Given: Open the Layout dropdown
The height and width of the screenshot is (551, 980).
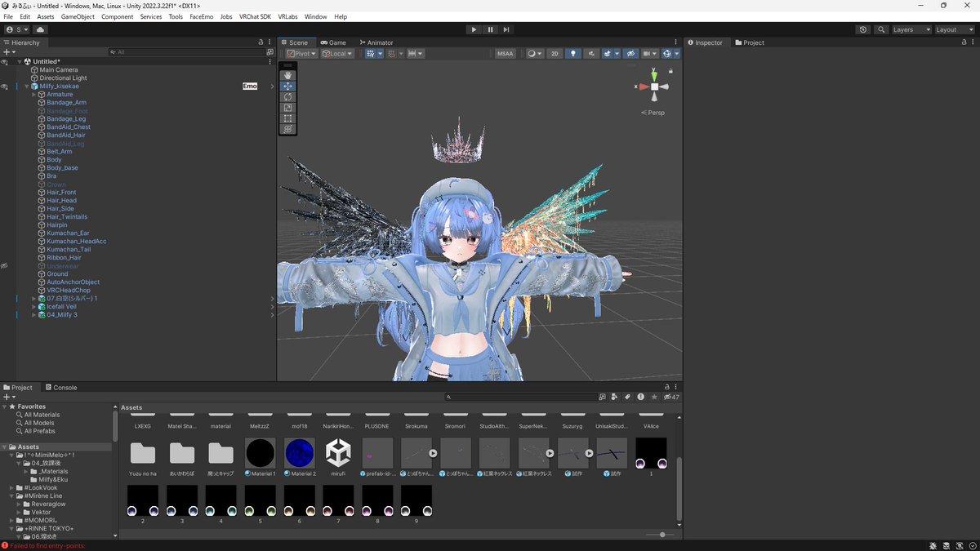Looking at the screenshot, I should (953, 29).
